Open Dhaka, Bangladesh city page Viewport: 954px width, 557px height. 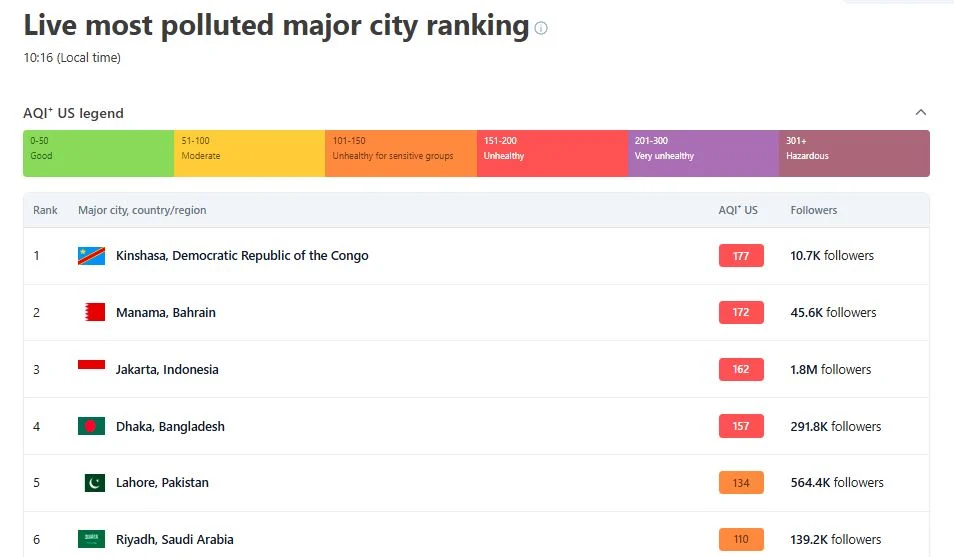tap(170, 426)
